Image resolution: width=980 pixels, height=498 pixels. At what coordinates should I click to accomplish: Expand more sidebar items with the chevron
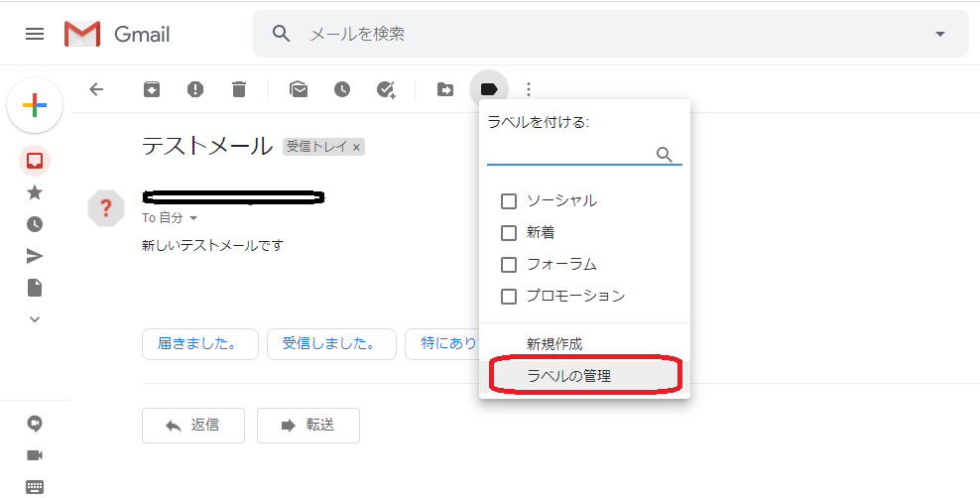[x=35, y=319]
